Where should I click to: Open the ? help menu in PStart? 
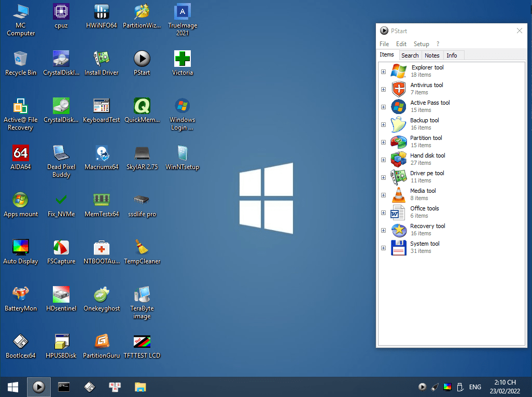tap(438, 44)
